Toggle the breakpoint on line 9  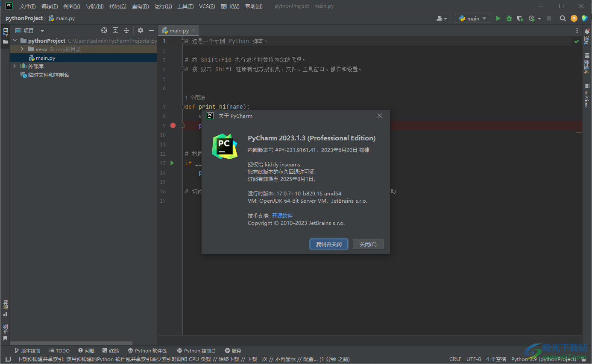tap(173, 125)
